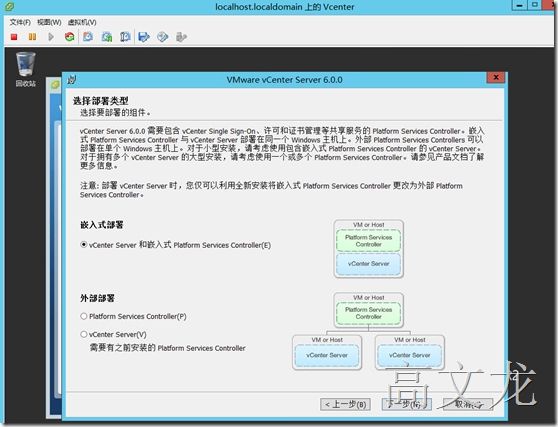Screen dimensions: 558x427
Task: Click the revert snapshot toolbar icon
Action: click(107, 37)
